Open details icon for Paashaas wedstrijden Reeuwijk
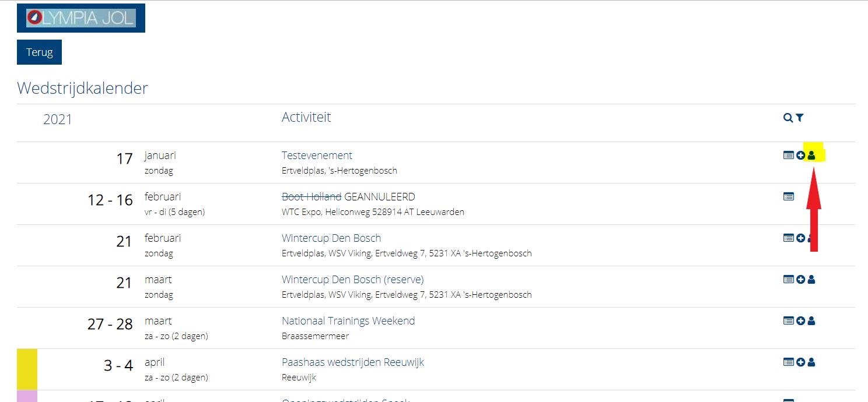 tap(789, 362)
